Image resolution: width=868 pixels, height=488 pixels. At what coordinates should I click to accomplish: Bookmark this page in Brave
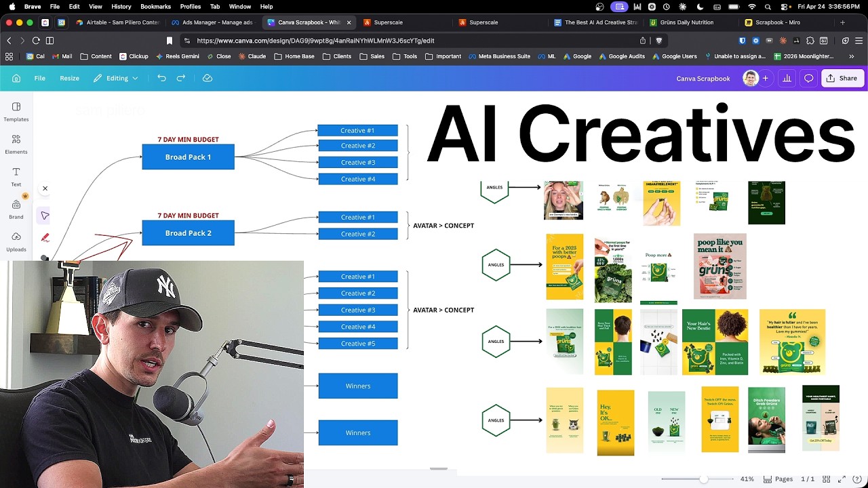170,41
